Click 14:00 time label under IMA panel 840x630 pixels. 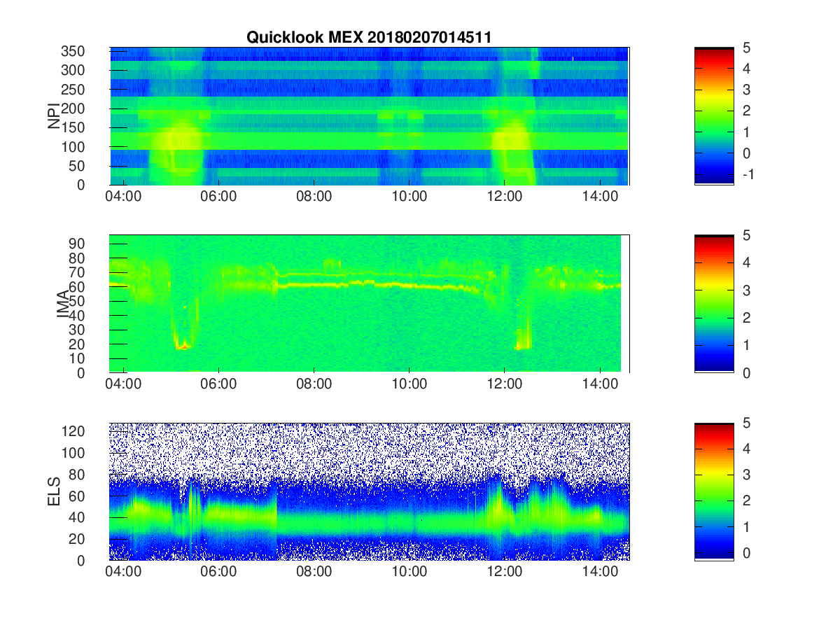[600, 385]
